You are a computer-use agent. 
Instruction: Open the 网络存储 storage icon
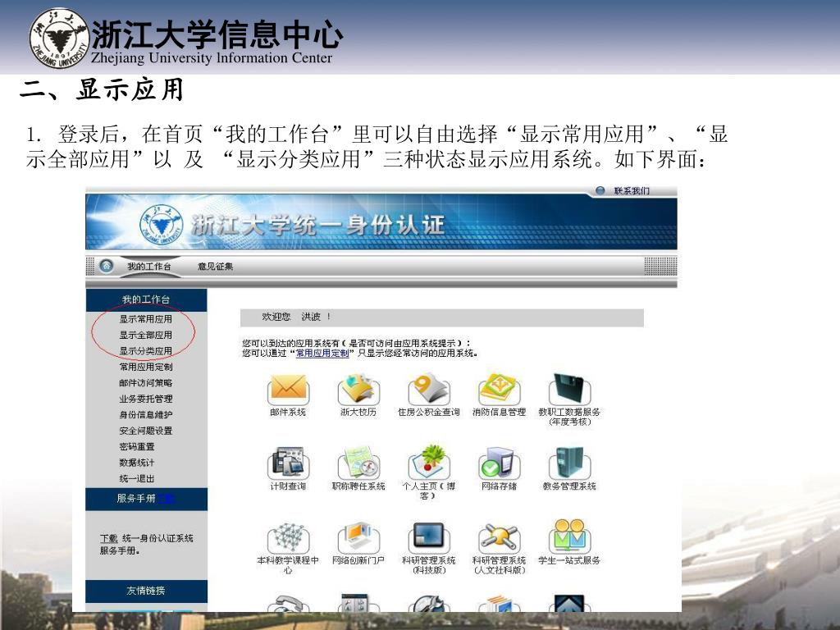click(500, 463)
